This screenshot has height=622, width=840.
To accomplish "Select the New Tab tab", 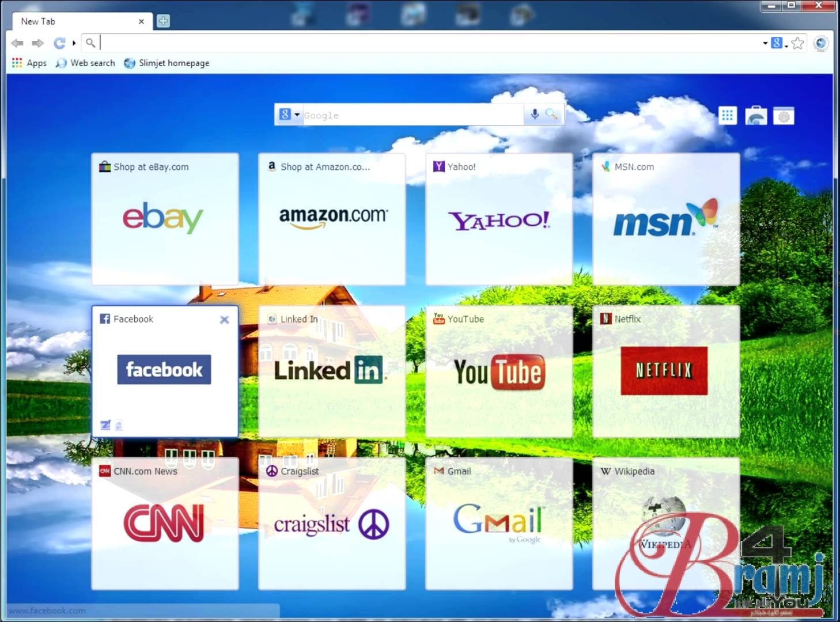I will pos(82,21).
